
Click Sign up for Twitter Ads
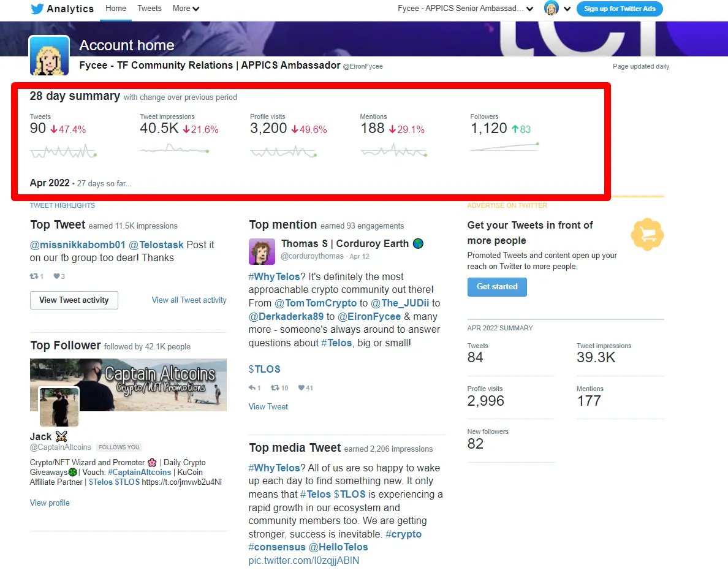click(620, 9)
